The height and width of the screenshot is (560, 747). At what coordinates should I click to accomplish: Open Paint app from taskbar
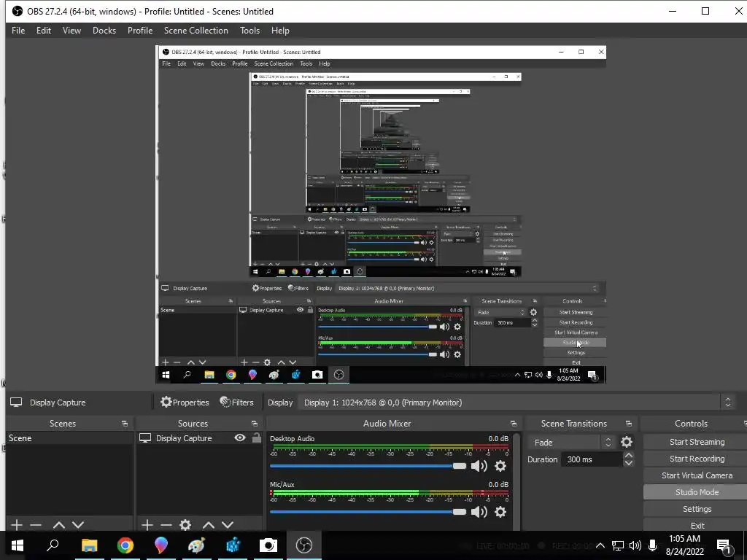pyautogui.click(x=197, y=545)
